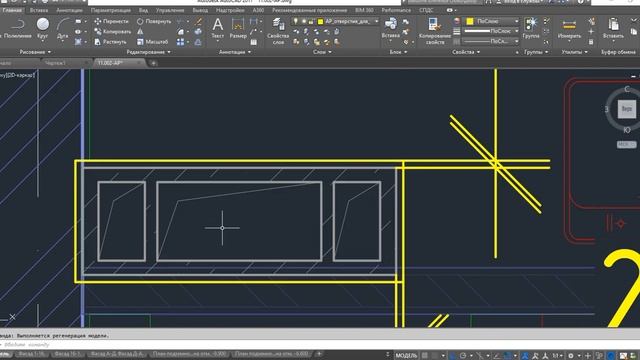This screenshot has width=640, height=360.
Task: Click the Фасад 16-1 layout tab
Action: point(67,354)
